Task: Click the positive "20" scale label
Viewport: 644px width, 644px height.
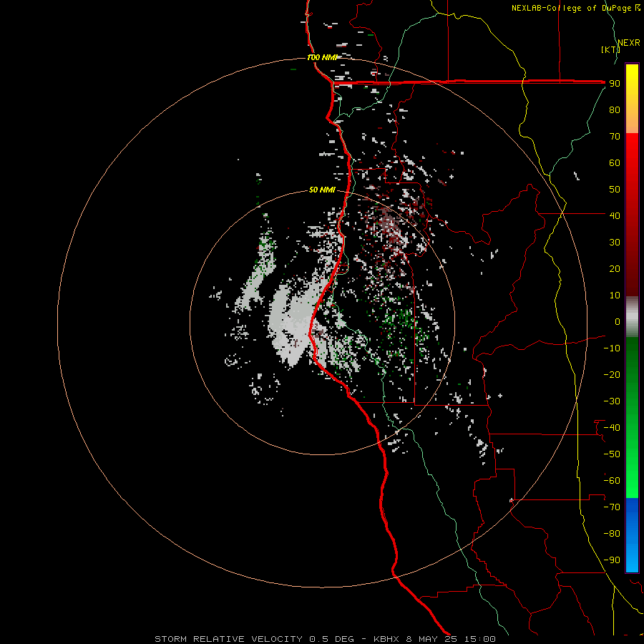Action: click(x=615, y=268)
